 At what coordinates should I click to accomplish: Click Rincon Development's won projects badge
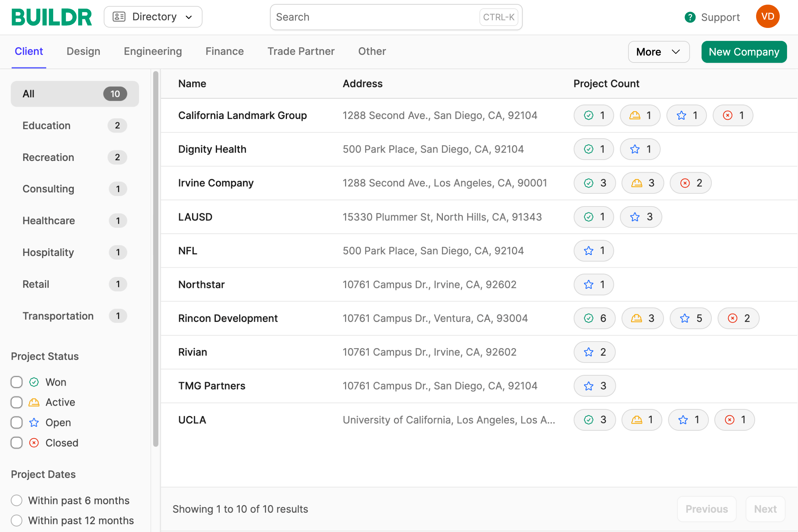pos(594,319)
